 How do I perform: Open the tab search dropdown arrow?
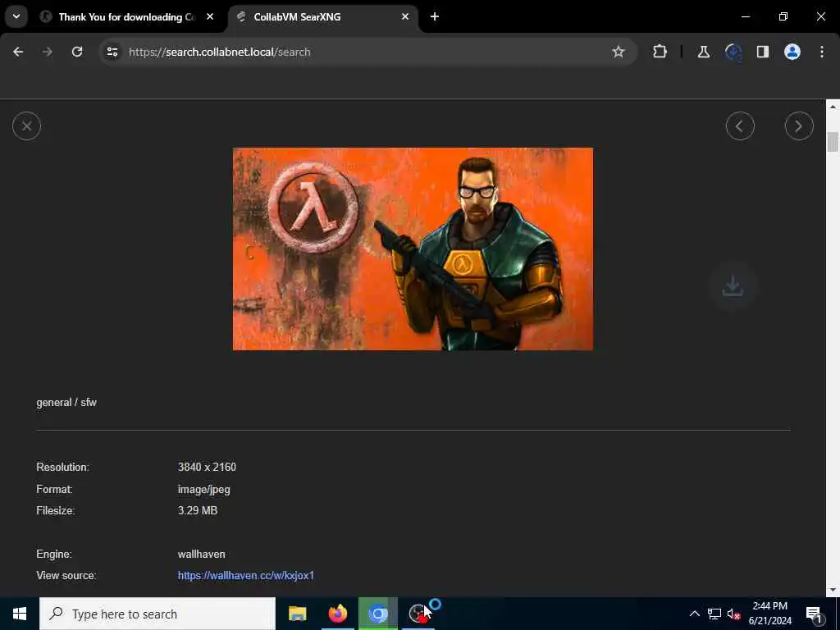(x=16, y=16)
